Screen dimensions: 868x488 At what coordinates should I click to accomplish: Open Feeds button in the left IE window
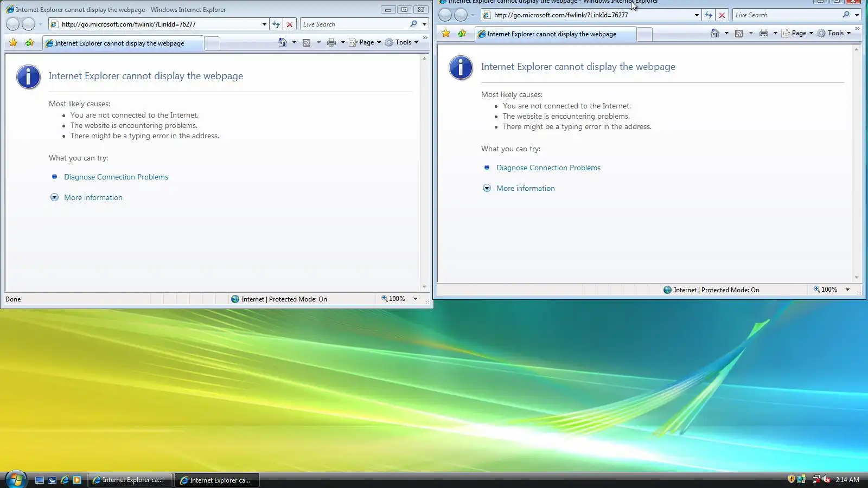pos(307,42)
